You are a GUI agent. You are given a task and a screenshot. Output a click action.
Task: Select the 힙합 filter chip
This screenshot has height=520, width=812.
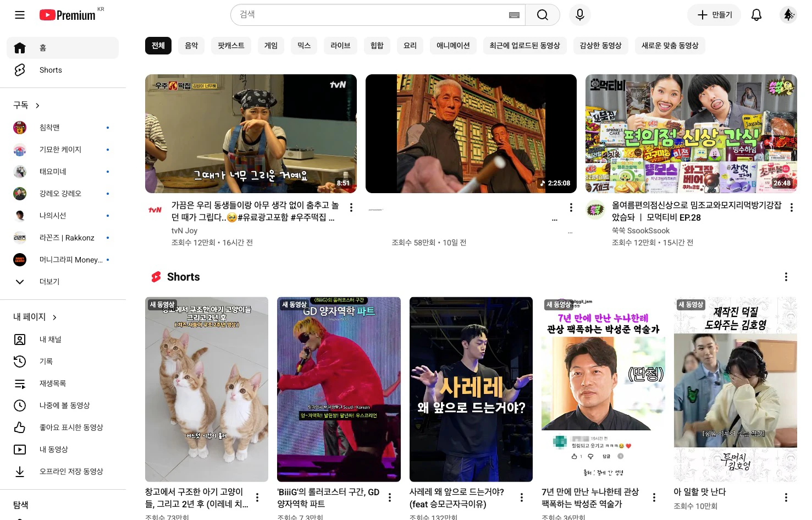(x=377, y=46)
